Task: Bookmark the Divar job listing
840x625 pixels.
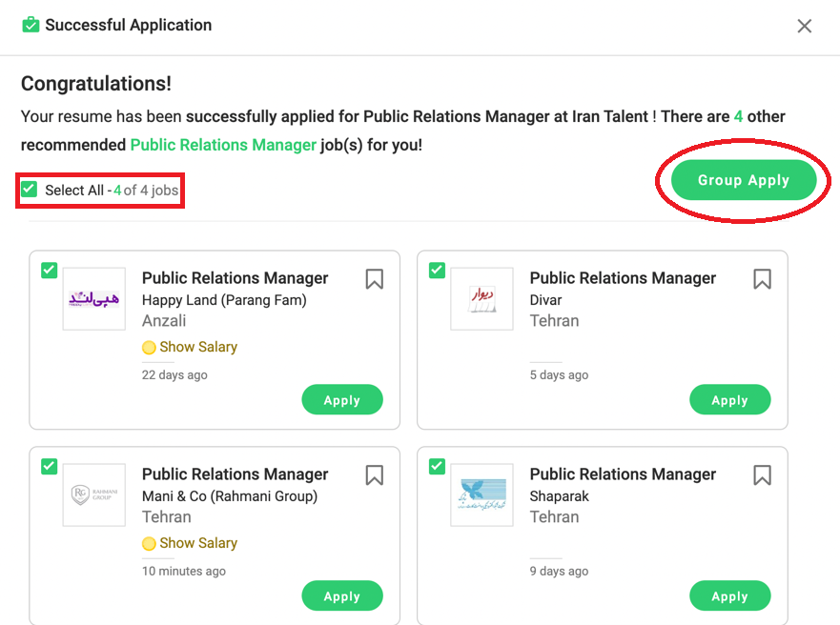Action: [x=762, y=279]
